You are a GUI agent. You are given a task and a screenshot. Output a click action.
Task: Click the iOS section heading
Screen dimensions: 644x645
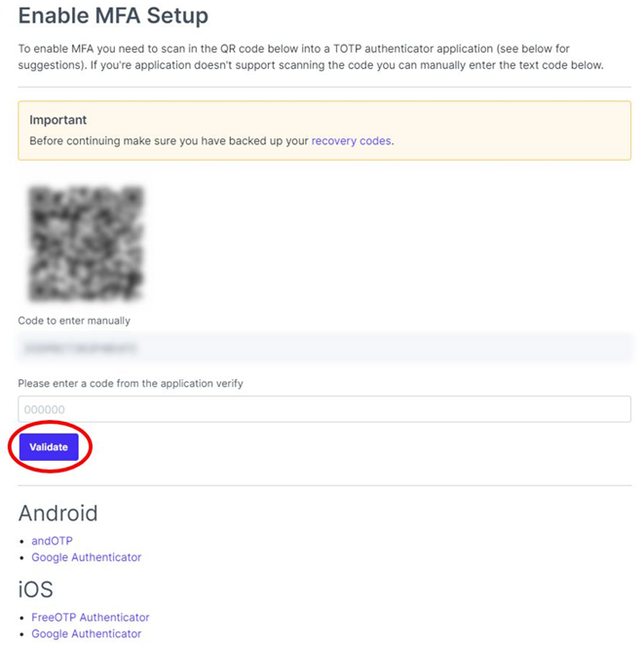tap(38, 589)
